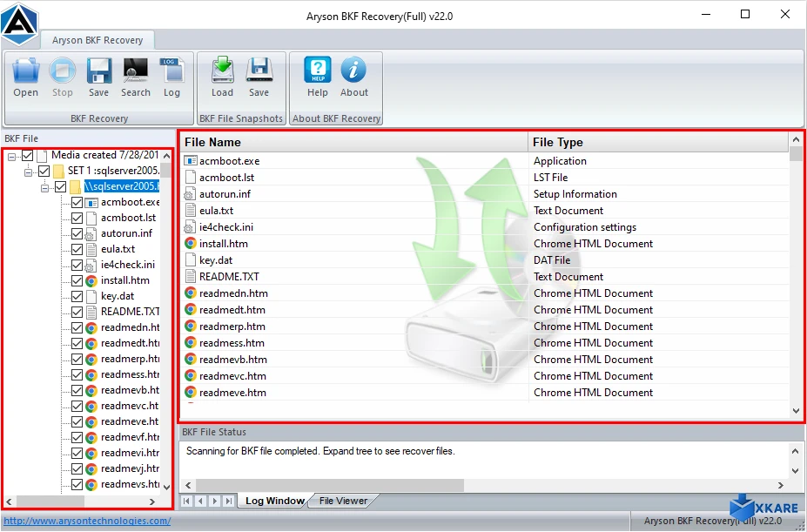Click the tree panel scroll-up arrow
Viewport: 807px width, 532px height.
click(x=167, y=155)
